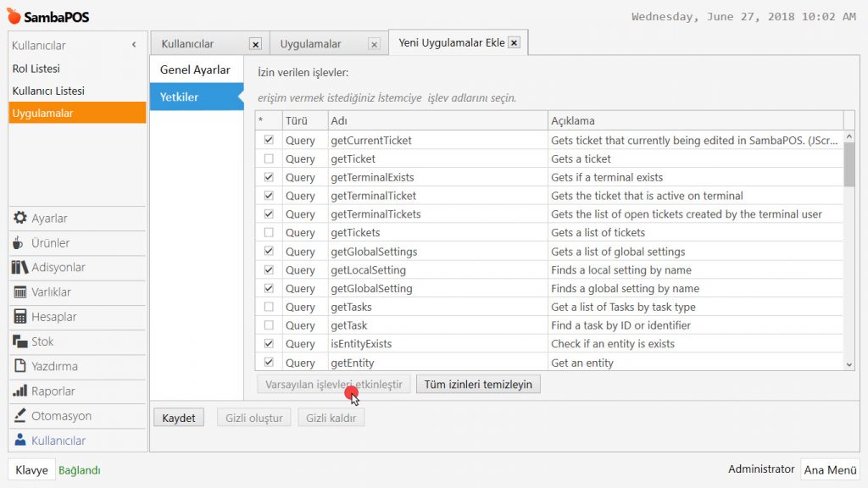The image size is (868, 488).
Task: Click the Ayarlar gear icon in sidebar
Action: 19,219
